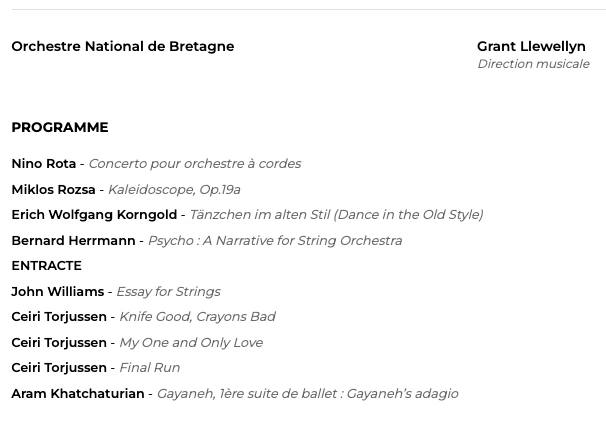Click Concerto pour orchestre à cordes title

pyautogui.click(x=194, y=163)
